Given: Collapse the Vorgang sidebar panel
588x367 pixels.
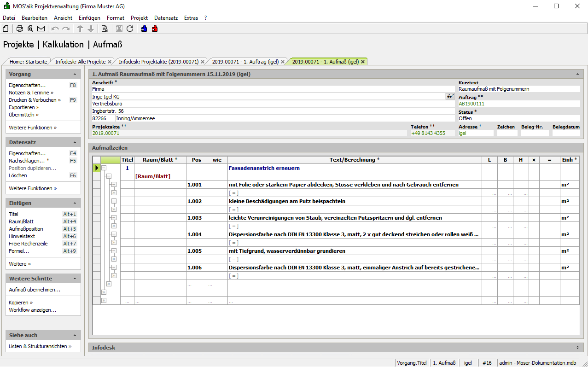Looking at the screenshot, I should (75, 74).
